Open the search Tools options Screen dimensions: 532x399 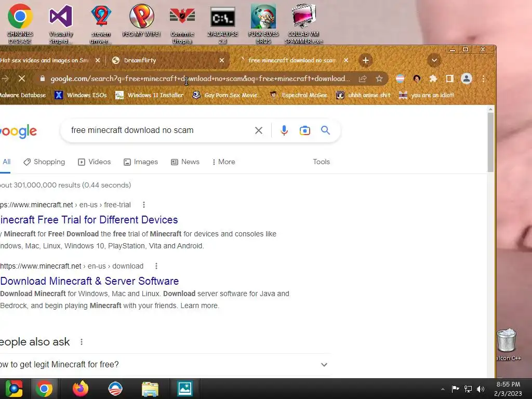click(321, 162)
